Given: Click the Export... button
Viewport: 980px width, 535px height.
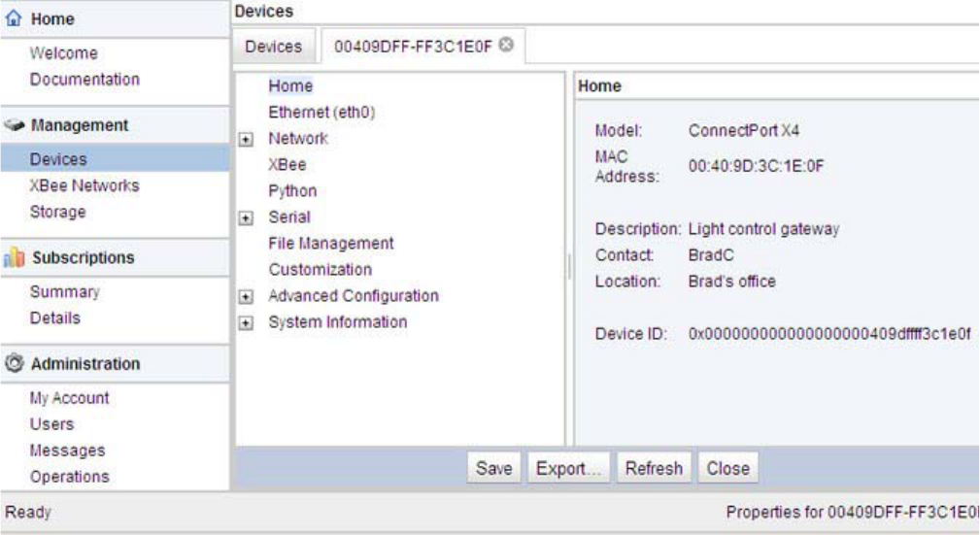Looking at the screenshot, I should (568, 468).
